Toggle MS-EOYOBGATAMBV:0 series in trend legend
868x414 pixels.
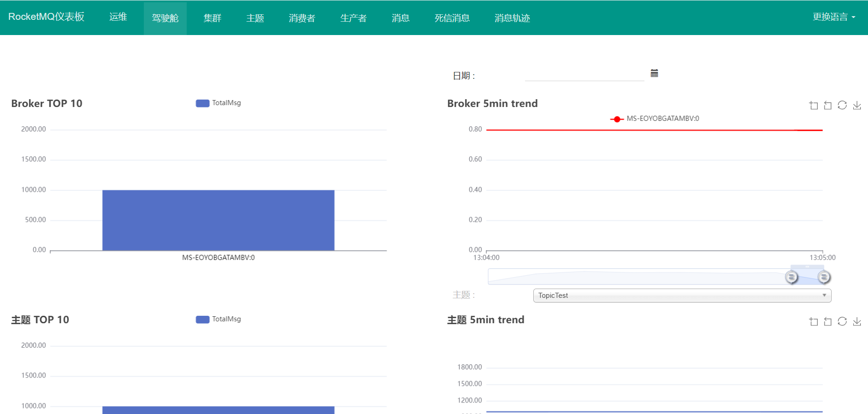[x=655, y=119]
